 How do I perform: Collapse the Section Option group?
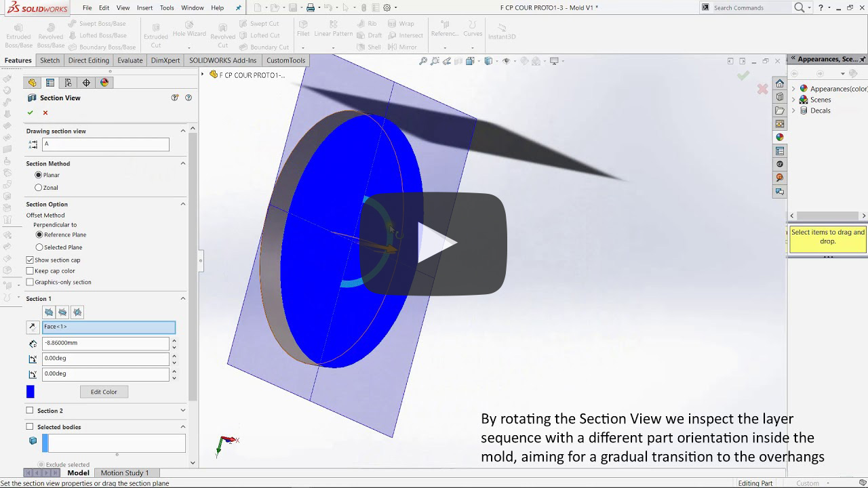(x=183, y=204)
